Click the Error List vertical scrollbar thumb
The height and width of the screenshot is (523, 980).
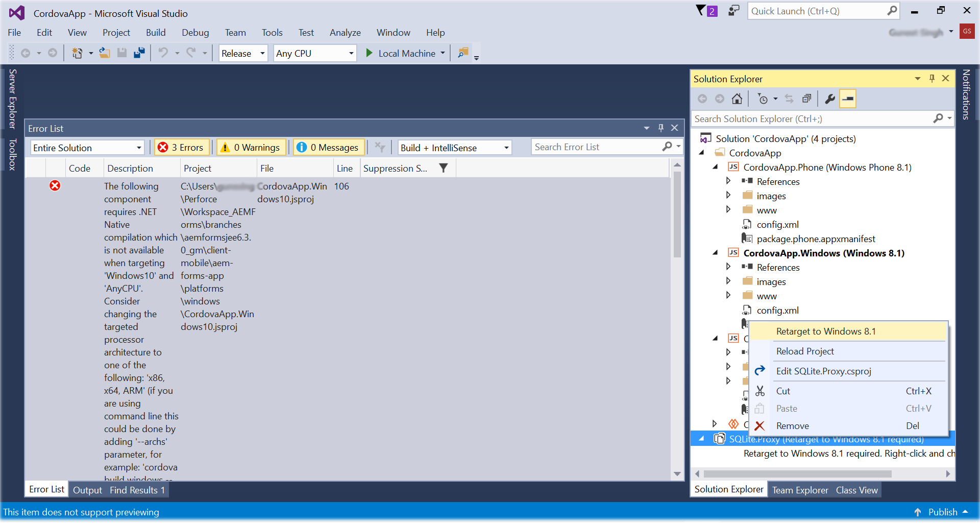677,215
